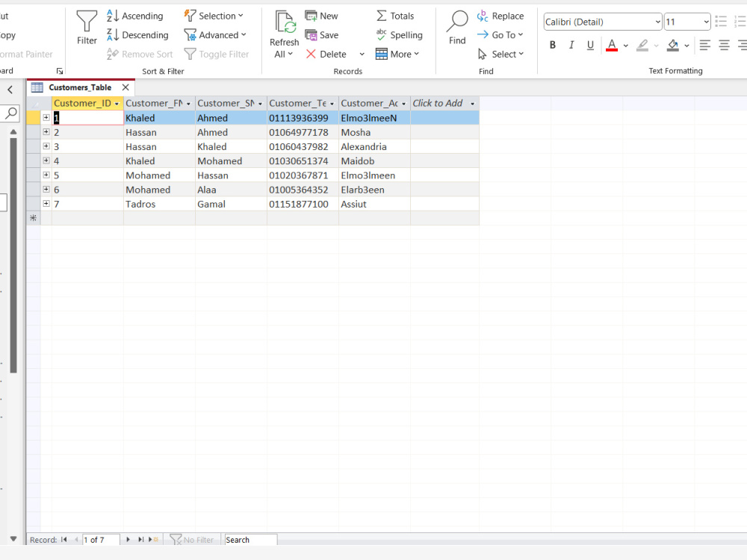Open font color dropdown arrow
The image size is (747, 560).
tap(626, 46)
